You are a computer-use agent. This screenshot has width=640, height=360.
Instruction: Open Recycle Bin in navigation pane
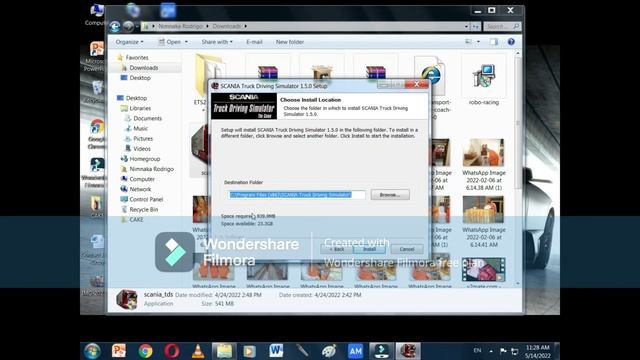click(144, 209)
